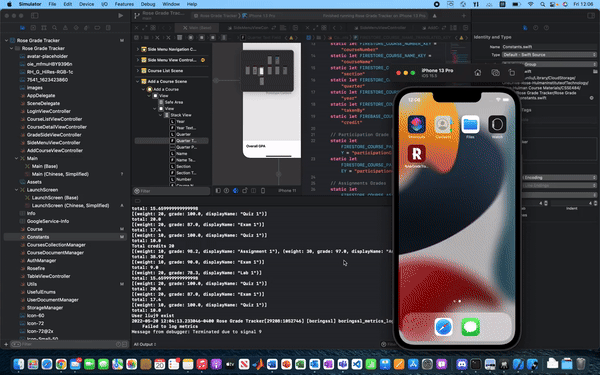This screenshot has width=600, height=375.
Task: Change device orientation in canvas bar
Action: click(245, 191)
